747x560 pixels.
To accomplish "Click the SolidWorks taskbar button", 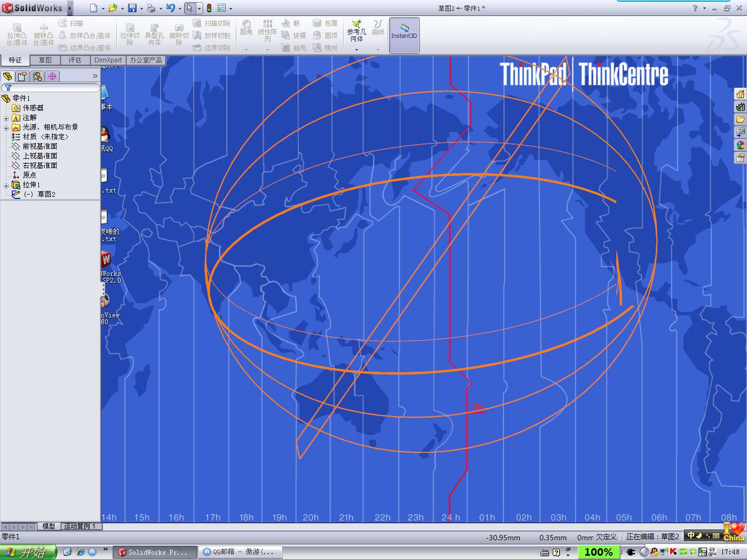I will point(154,552).
